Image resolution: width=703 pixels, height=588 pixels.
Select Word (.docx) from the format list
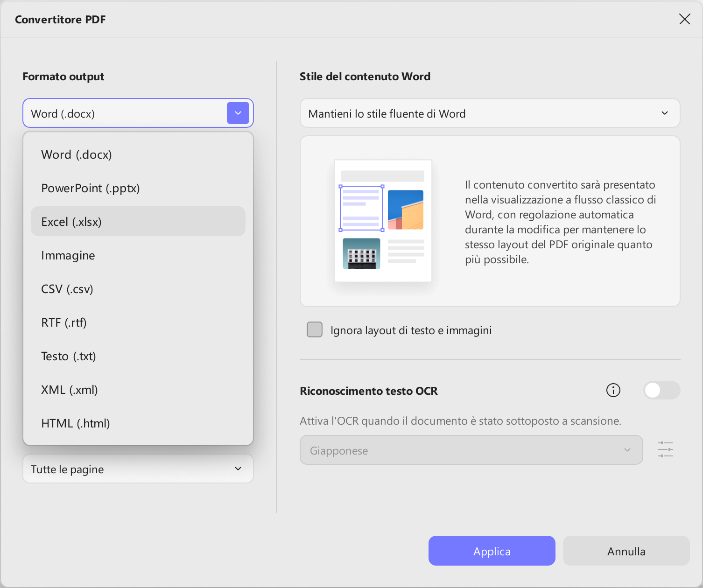point(138,154)
